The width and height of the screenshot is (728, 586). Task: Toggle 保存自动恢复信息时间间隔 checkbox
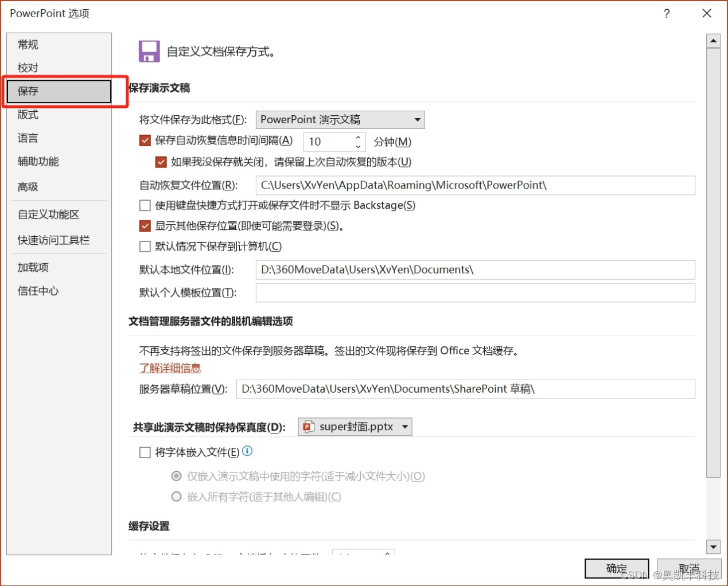tap(145, 140)
